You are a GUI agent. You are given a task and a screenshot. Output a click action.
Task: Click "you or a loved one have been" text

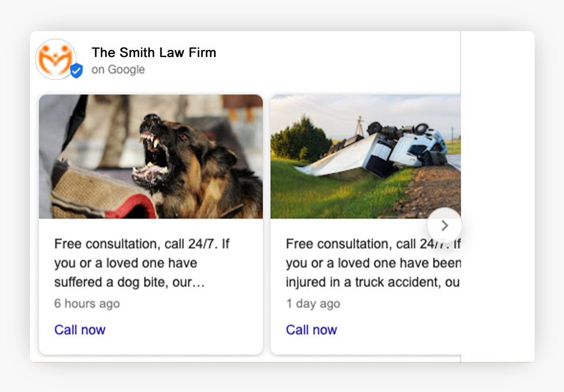(372, 263)
